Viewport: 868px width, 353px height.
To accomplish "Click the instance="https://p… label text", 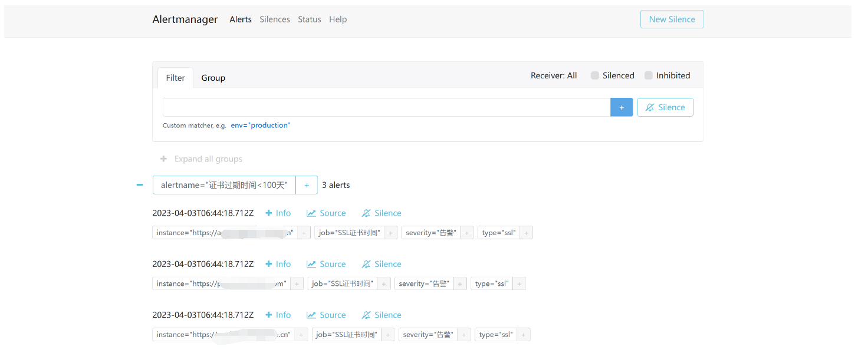I will [x=222, y=283].
